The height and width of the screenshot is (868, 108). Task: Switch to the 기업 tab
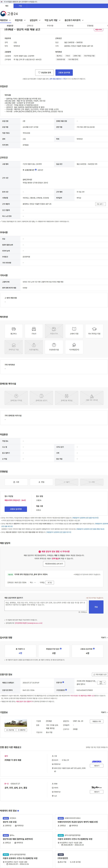[20, 6]
